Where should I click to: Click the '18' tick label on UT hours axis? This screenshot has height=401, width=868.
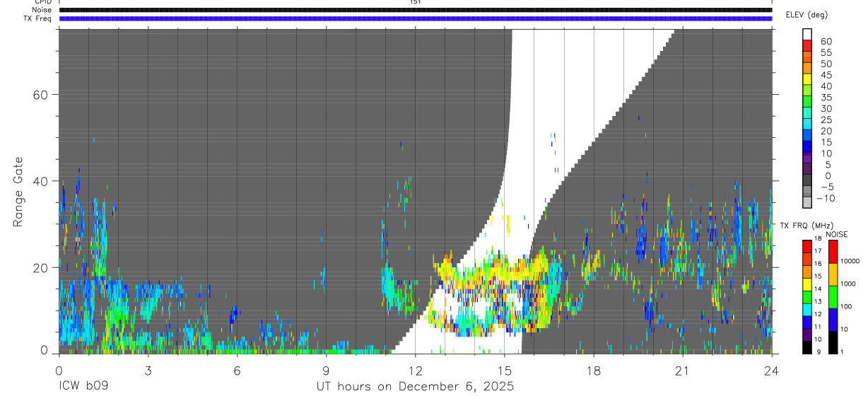[x=593, y=371]
